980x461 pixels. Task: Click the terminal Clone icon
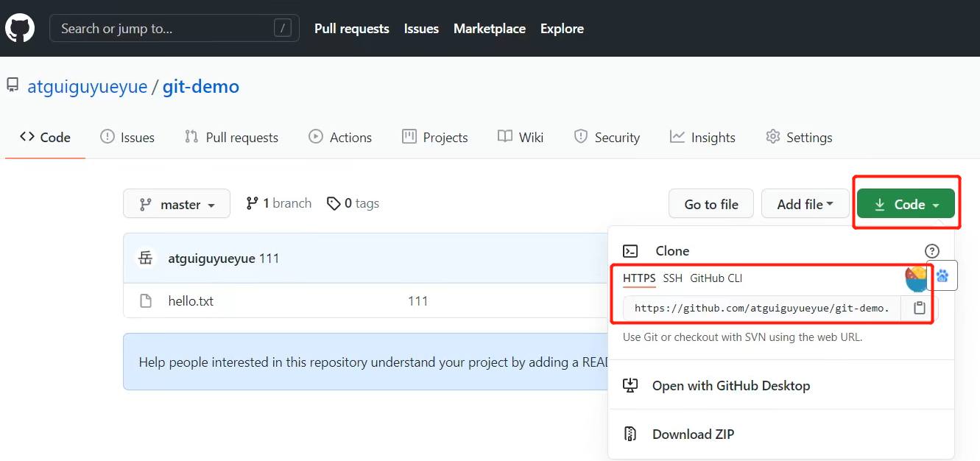point(630,251)
